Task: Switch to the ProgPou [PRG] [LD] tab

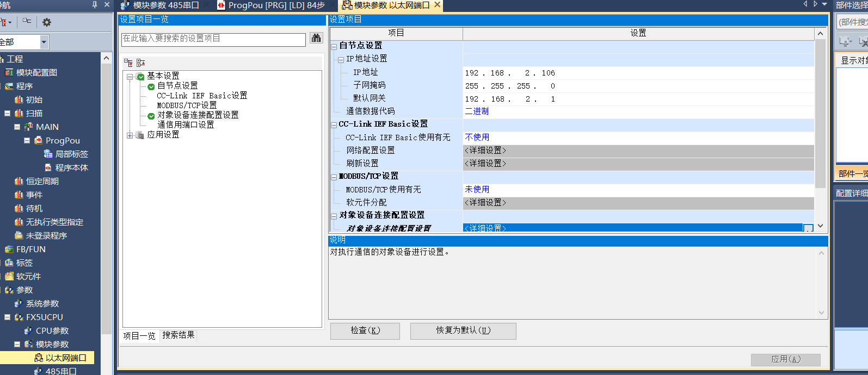Action: point(272,5)
